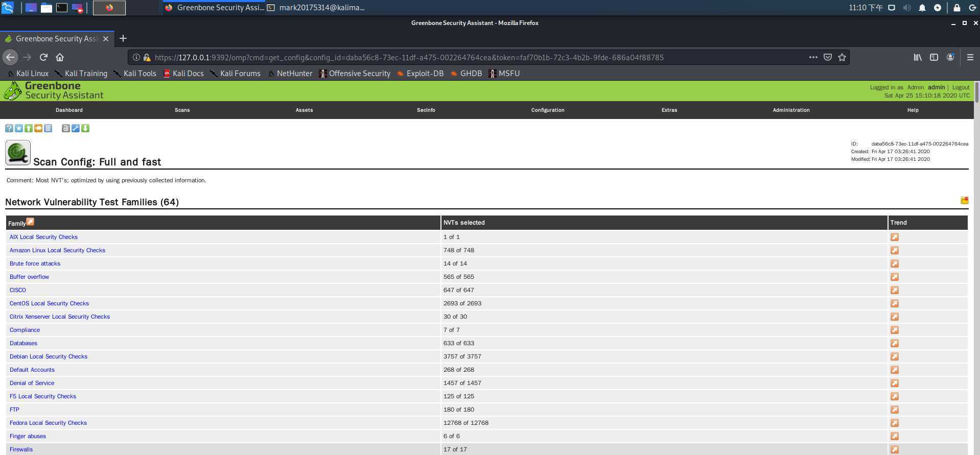Click the green download export icon
The width and height of the screenshot is (980, 455).
click(x=85, y=128)
